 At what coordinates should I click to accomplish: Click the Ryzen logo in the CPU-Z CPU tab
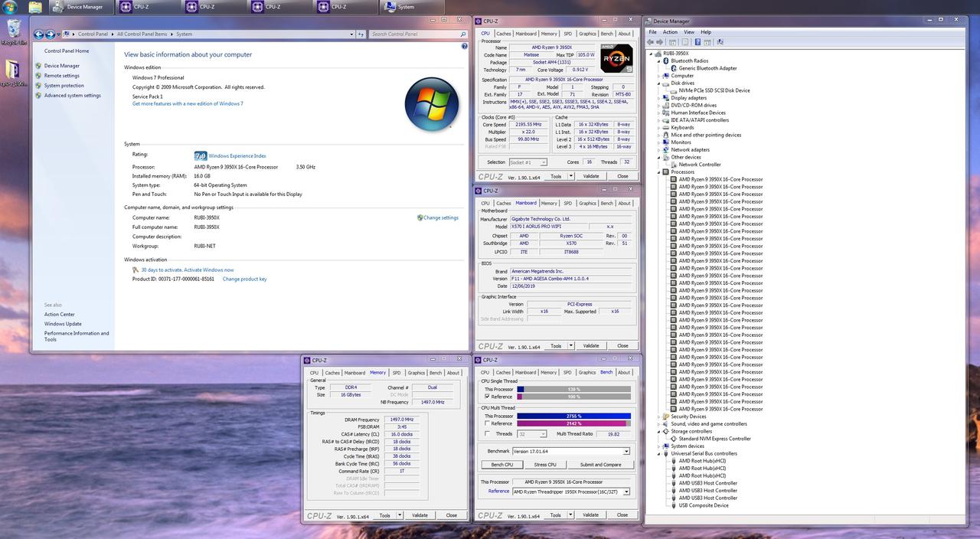click(x=616, y=59)
